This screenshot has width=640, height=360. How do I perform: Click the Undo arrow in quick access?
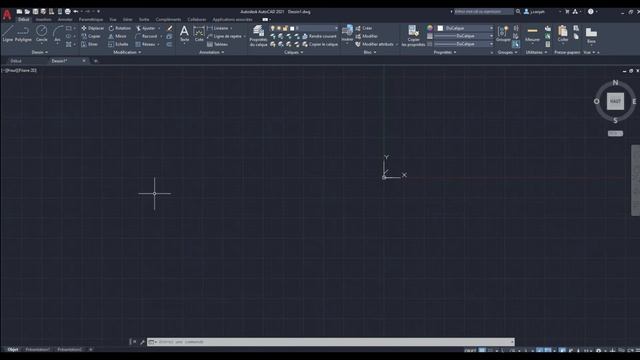pyautogui.click(x=76, y=11)
